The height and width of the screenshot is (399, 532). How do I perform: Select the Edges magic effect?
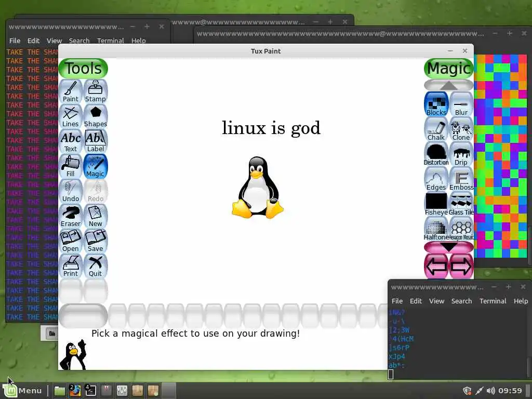click(436, 179)
